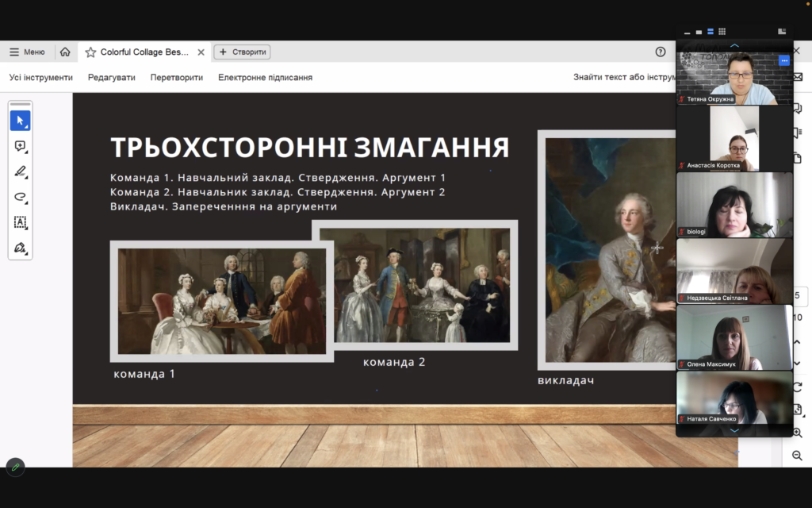Click the close X in Acrobat's top-right corner

coord(797,51)
